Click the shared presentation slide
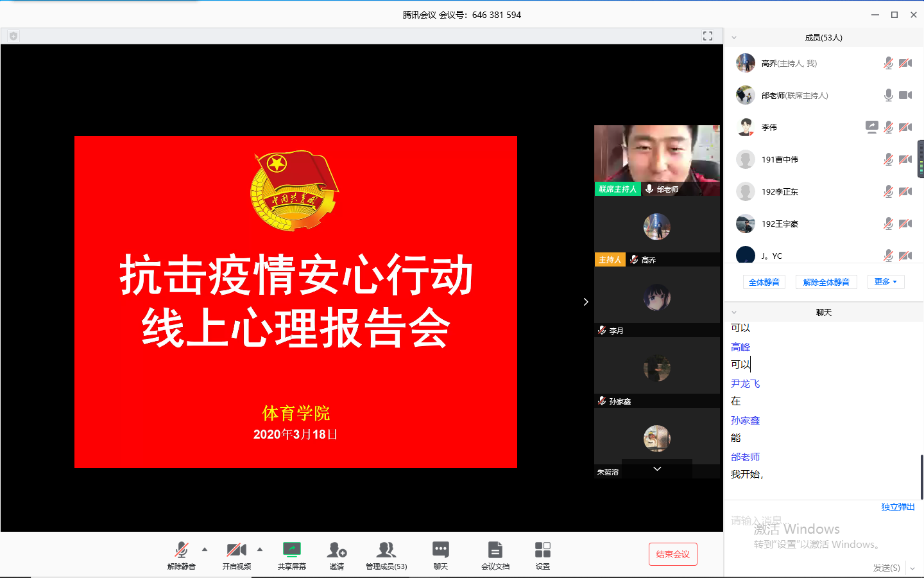This screenshot has height=578, width=924. point(296,302)
